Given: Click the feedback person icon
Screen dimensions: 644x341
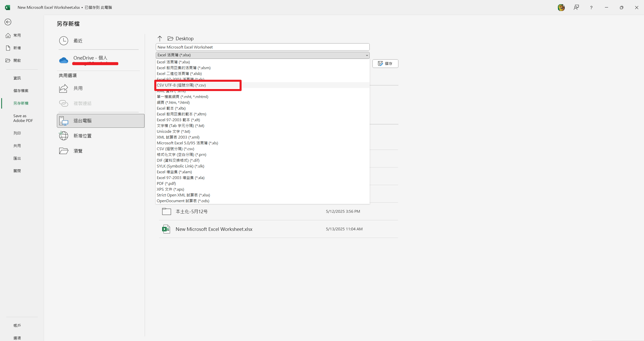Looking at the screenshot, I should tap(576, 8).
